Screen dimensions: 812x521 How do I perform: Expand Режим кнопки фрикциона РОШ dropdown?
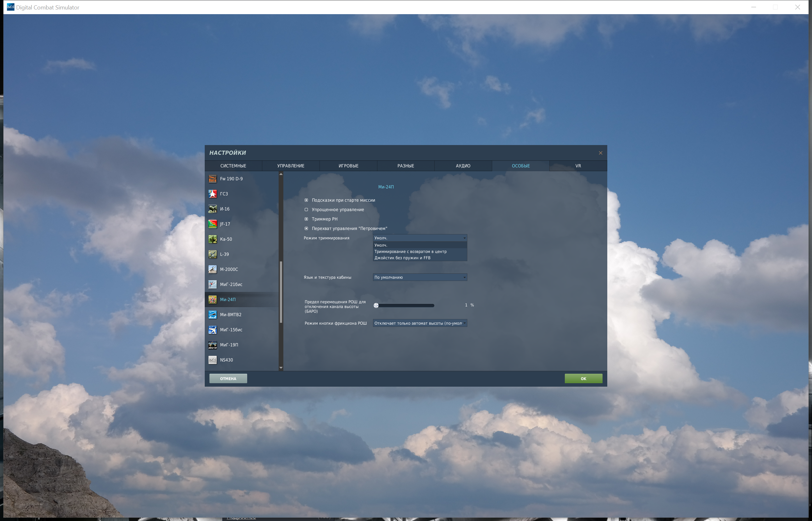point(420,323)
